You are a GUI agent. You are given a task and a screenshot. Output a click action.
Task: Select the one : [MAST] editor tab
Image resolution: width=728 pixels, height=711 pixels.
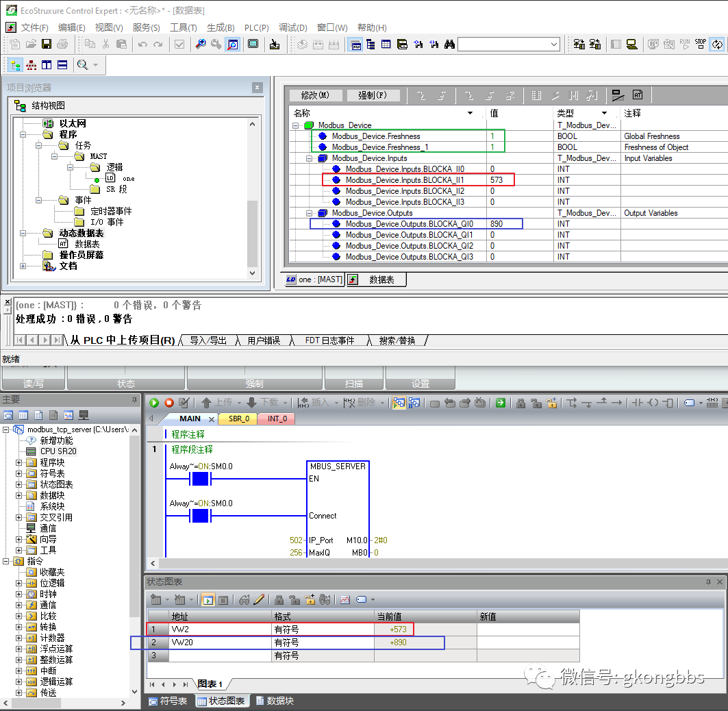point(314,279)
